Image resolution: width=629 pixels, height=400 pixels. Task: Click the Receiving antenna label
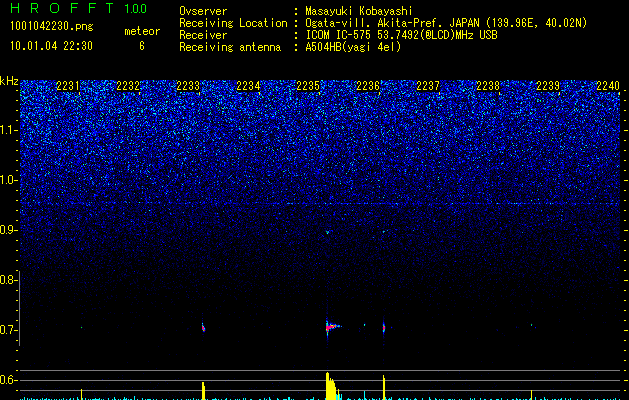230,47
